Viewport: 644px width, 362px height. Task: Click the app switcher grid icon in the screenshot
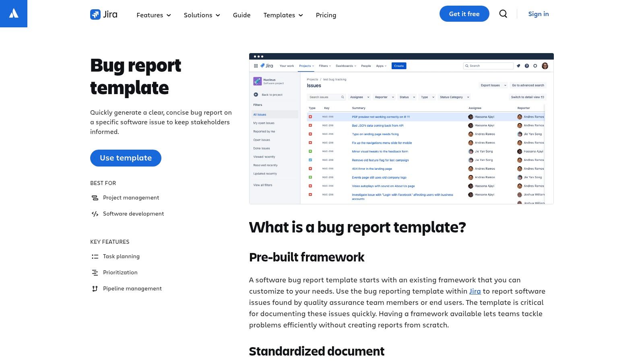pos(256,66)
